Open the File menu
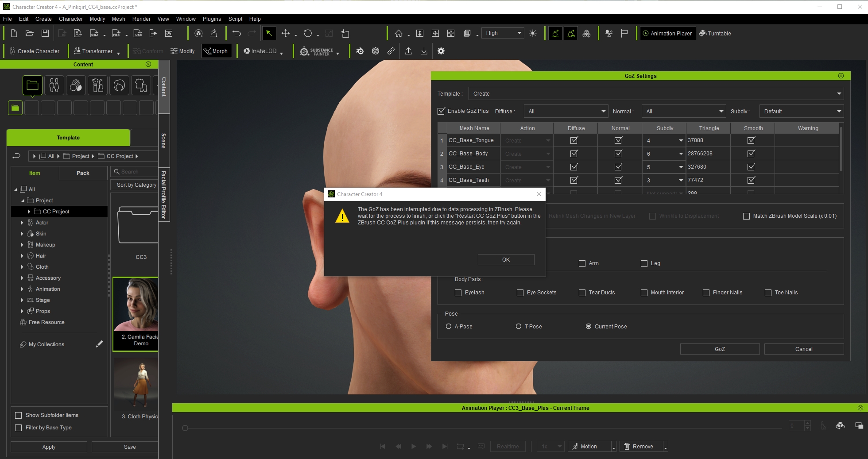This screenshot has height=459, width=868. coord(8,19)
